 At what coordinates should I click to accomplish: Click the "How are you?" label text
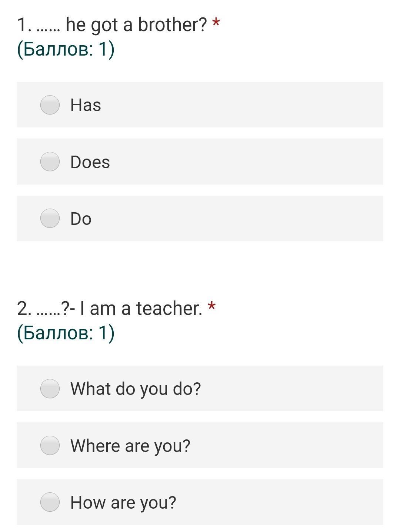123,502
